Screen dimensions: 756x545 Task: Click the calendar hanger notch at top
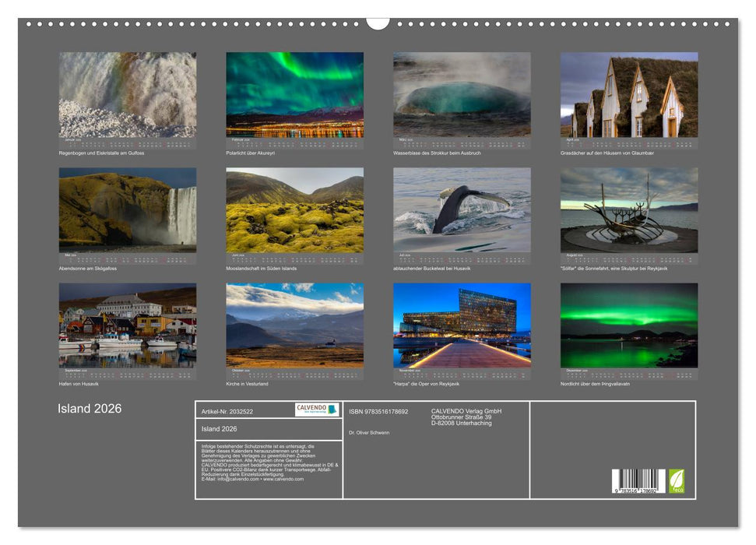point(378,22)
